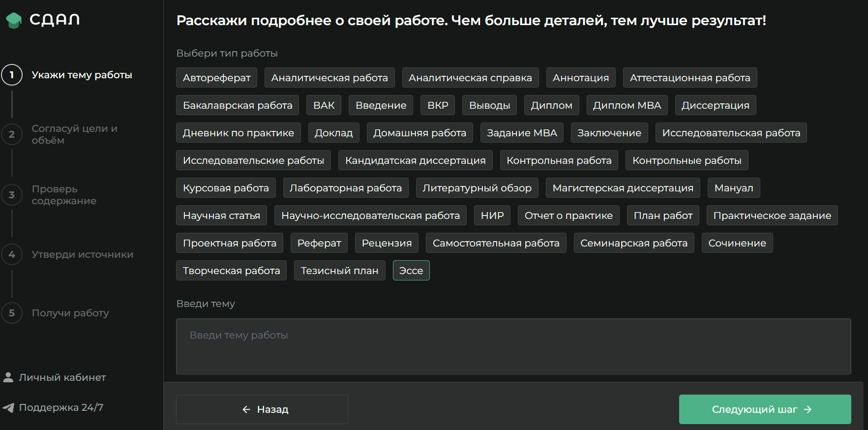Click the step 1 circle icon
The image size is (868, 430).
tap(12, 75)
